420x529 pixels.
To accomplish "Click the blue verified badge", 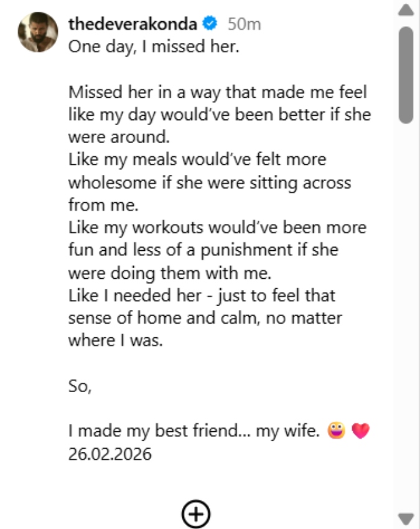I will (x=210, y=24).
